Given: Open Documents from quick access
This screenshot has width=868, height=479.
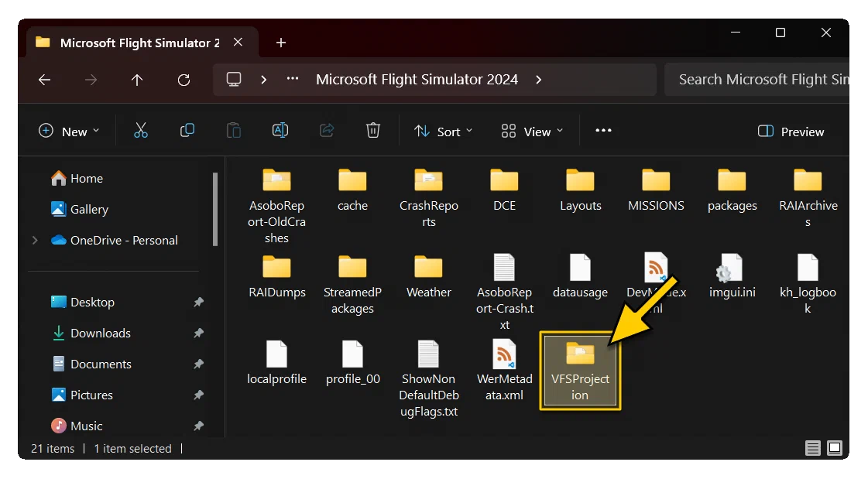Looking at the screenshot, I should [91, 364].
